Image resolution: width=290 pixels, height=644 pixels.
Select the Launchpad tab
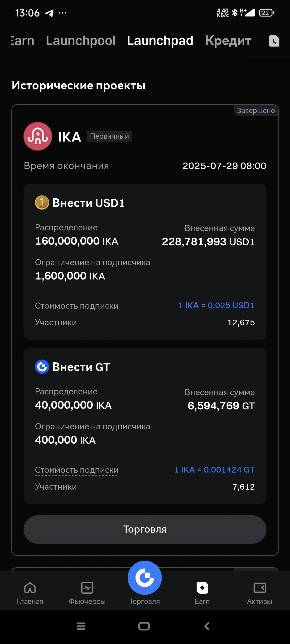pyautogui.click(x=160, y=41)
